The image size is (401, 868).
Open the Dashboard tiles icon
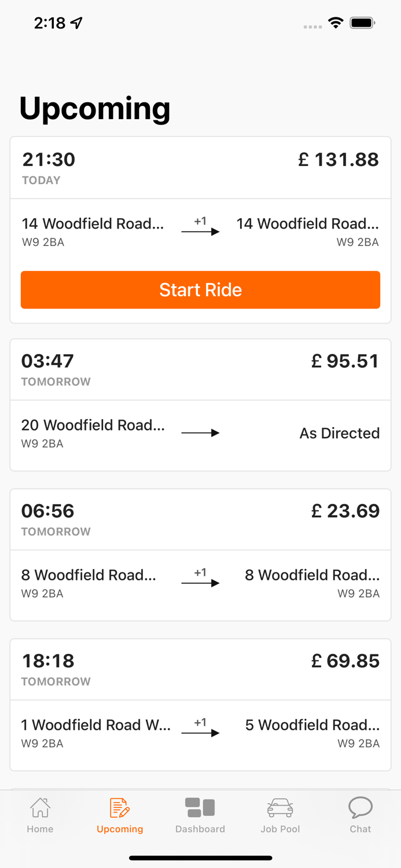point(200,808)
